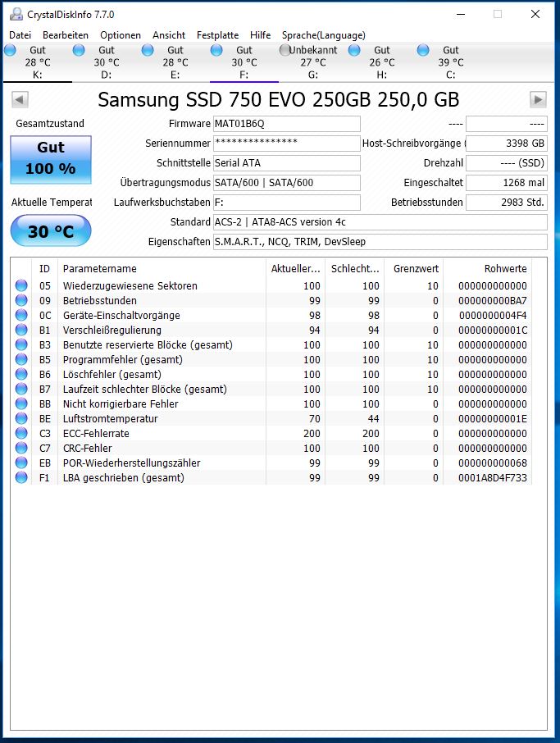This screenshot has height=743, width=560.
Task: Click status orb for Wiederzugewiesene Sektoren
Action: click(x=21, y=285)
